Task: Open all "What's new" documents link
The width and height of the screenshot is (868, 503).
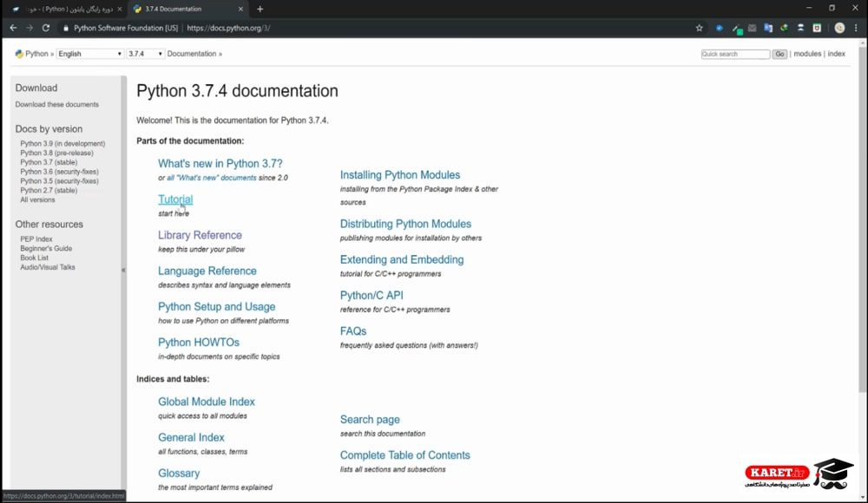Action: 212,178
